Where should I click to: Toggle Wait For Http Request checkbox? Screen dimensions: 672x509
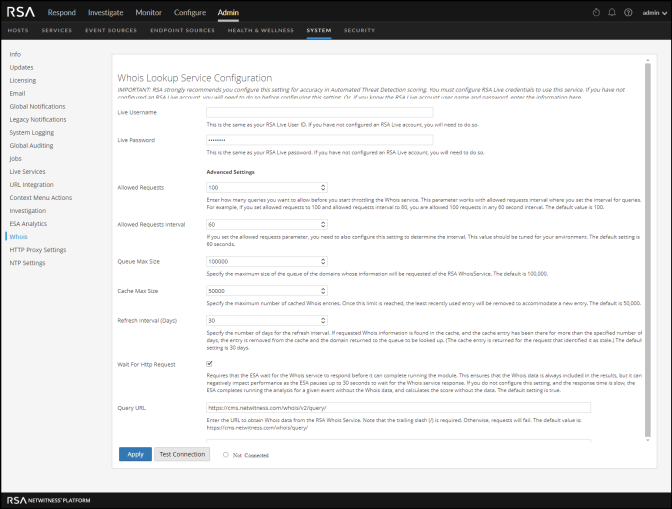(x=209, y=364)
